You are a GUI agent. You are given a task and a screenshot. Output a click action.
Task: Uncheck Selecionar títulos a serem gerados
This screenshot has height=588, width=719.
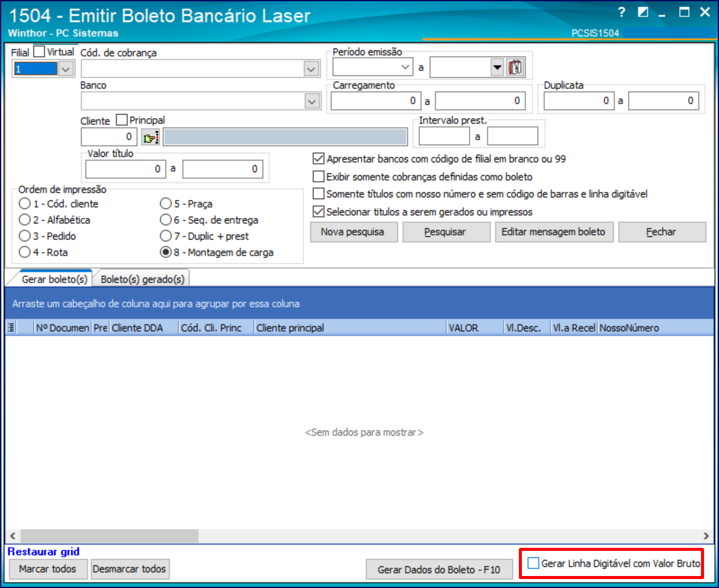pyautogui.click(x=319, y=212)
